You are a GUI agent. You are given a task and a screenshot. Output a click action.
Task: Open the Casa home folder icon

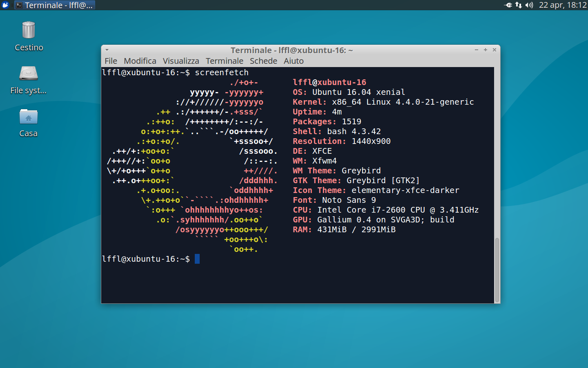pyautogui.click(x=28, y=117)
